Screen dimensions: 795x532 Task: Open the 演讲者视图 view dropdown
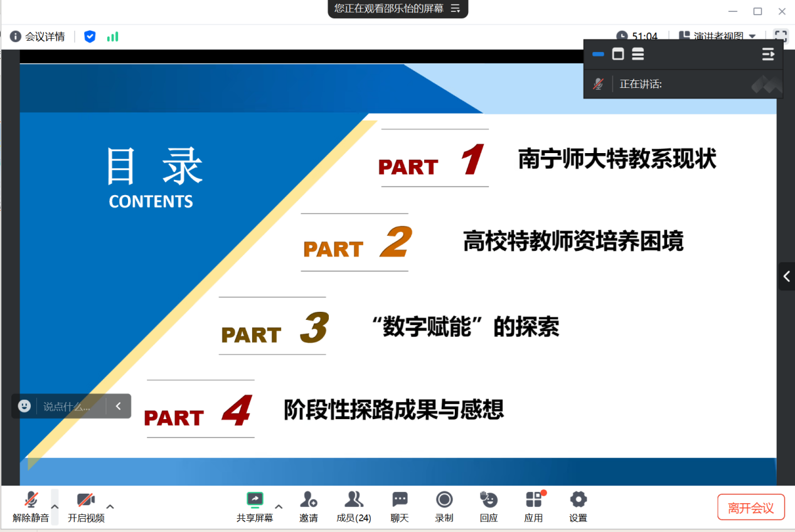(718, 36)
